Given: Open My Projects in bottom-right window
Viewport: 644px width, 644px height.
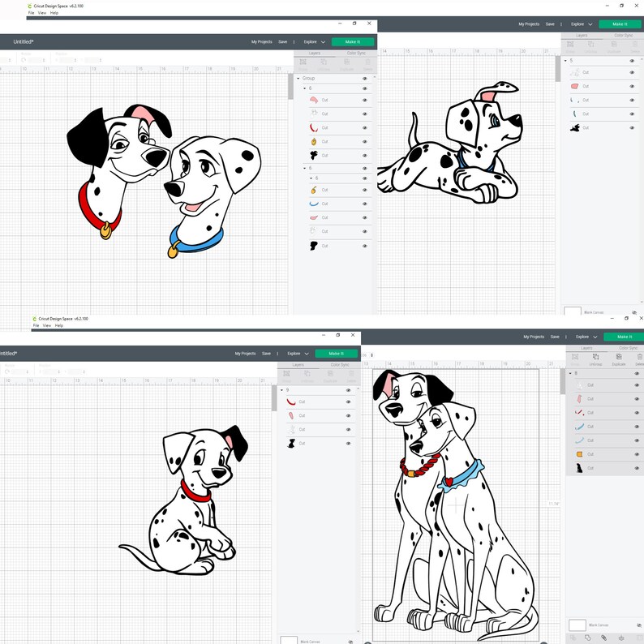Looking at the screenshot, I should pyautogui.click(x=534, y=337).
